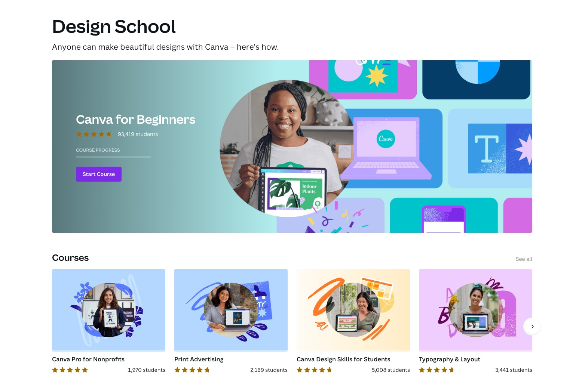The width and height of the screenshot is (582, 392).
Task: Click the Canva for Beginners title
Action: coord(135,120)
